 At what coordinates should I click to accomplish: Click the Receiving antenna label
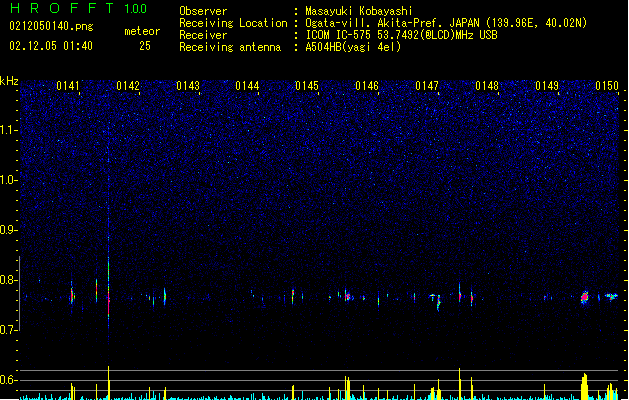[x=230, y=47]
